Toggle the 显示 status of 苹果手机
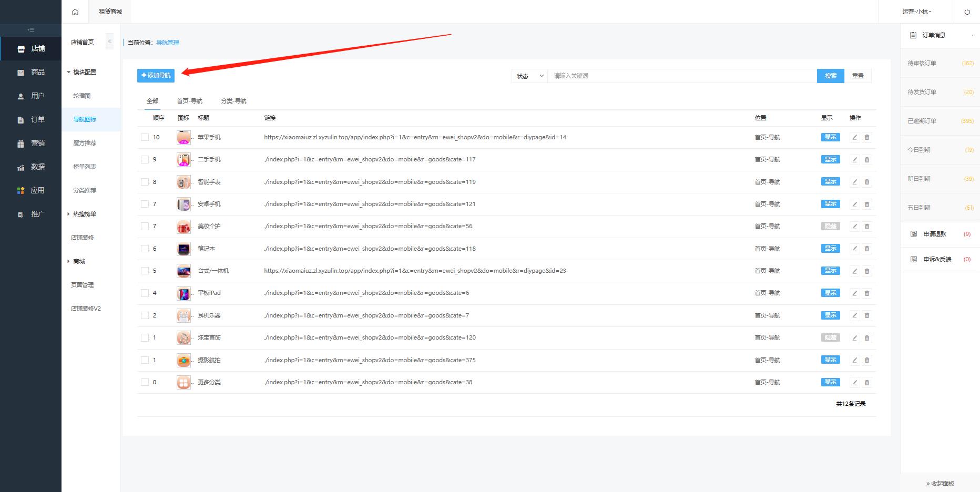The height and width of the screenshot is (492, 980). point(831,137)
